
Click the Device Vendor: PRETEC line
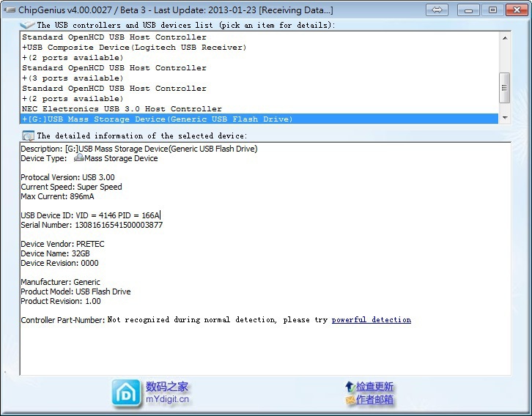pos(62,244)
